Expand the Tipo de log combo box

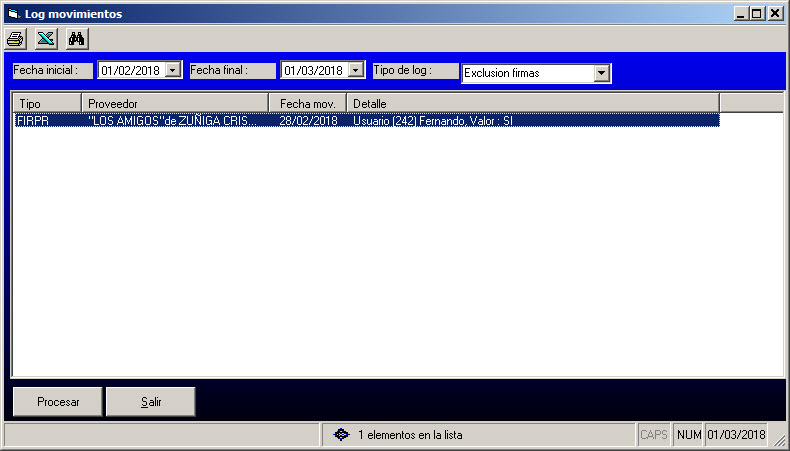[601, 73]
